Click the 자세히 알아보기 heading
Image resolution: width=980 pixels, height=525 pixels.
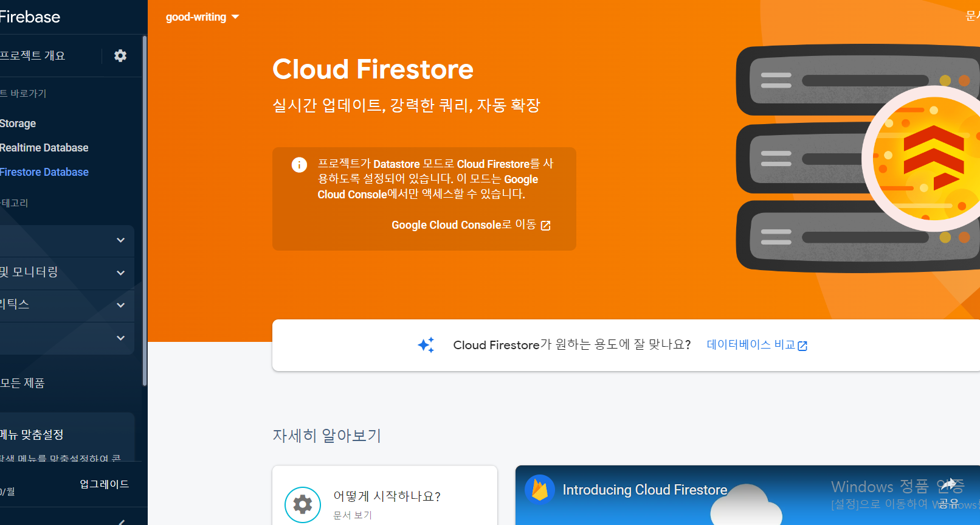pyautogui.click(x=327, y=436)
